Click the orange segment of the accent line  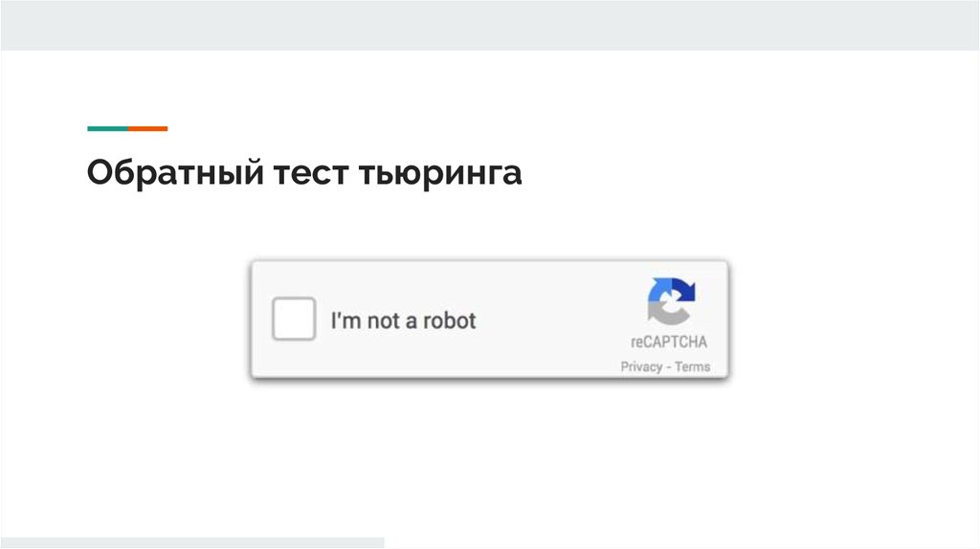pos(147,128)
